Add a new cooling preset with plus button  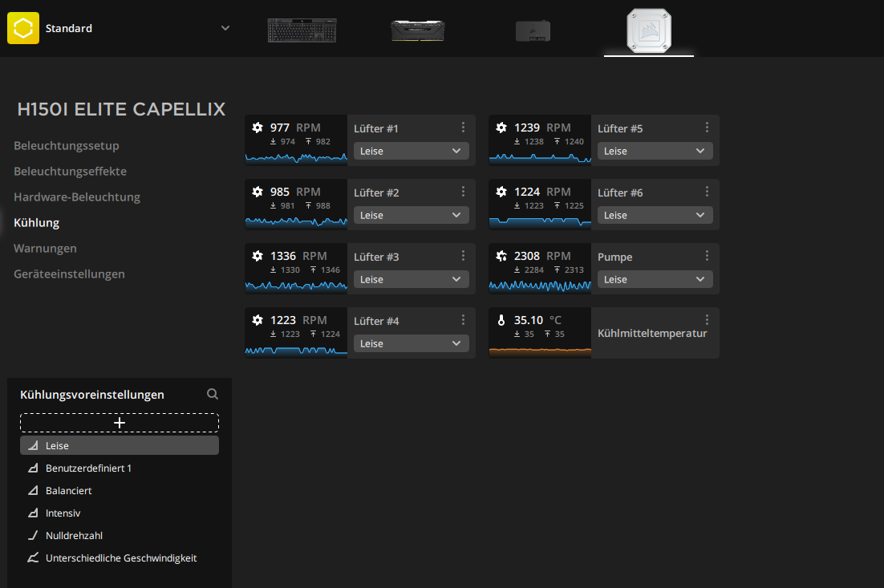coord(120,423)
